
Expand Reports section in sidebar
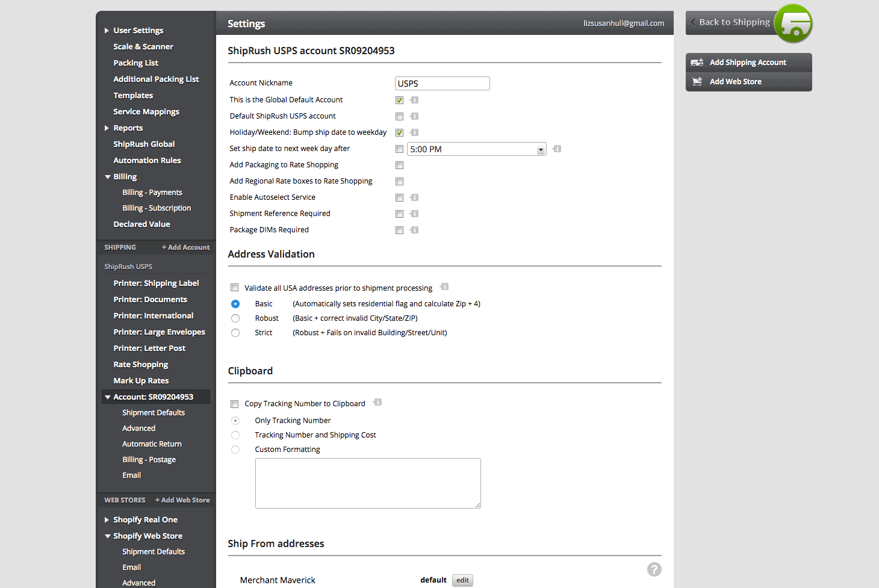click(107, 128)
